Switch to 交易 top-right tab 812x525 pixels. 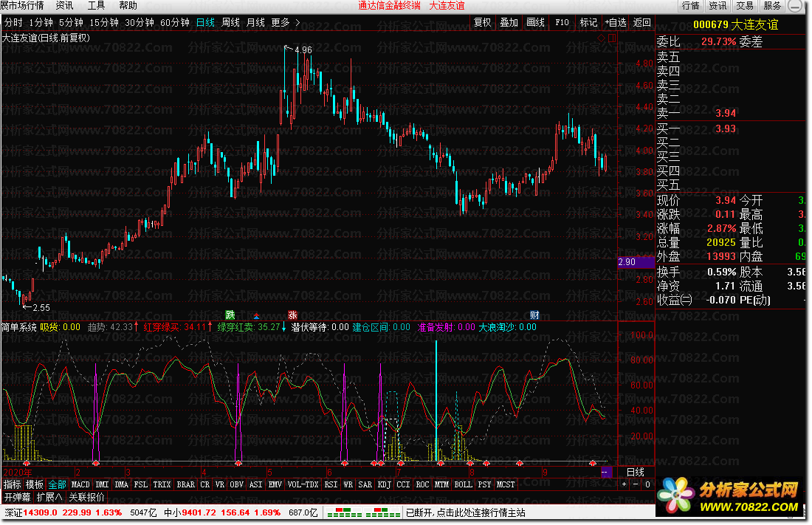coord(745,6)
